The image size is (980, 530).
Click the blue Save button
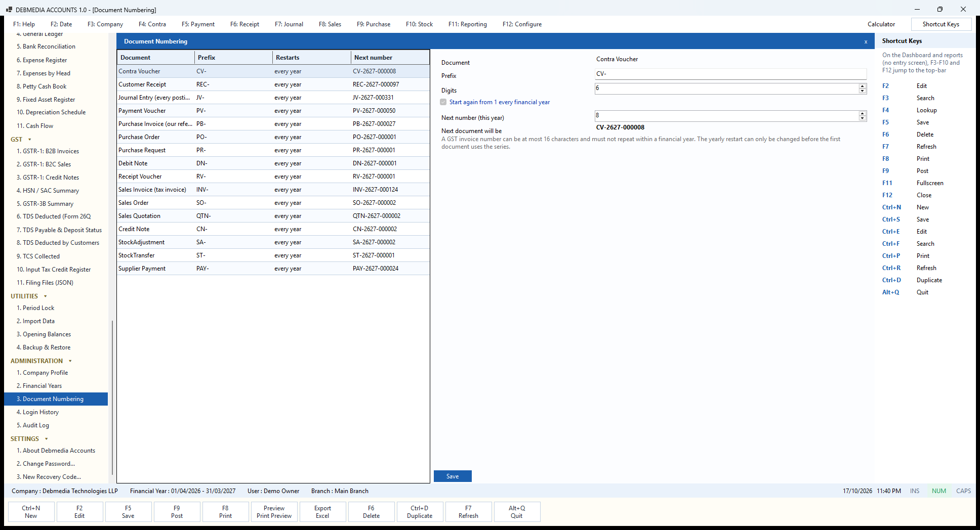[x=453, y=476]
